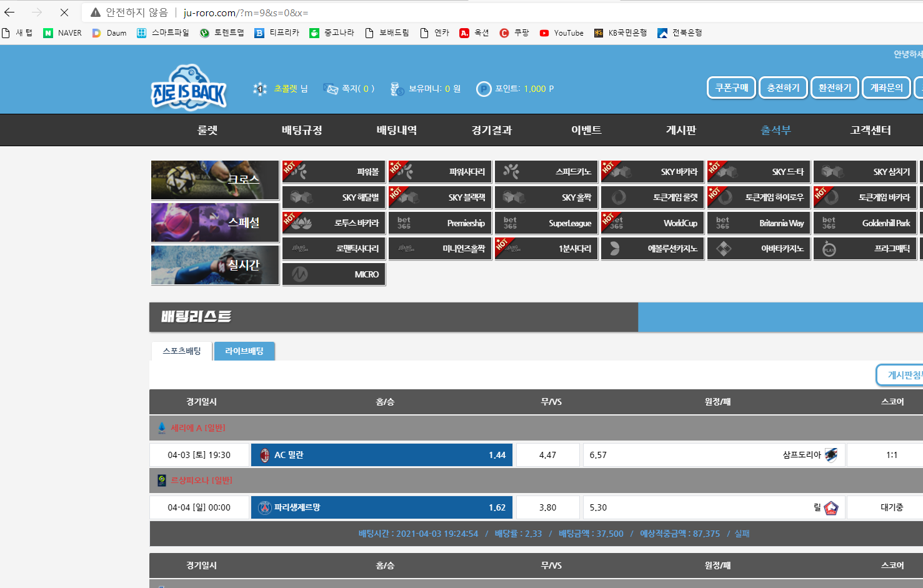Click the 진로 IS BACK site logo

click(x=189, y=89)
